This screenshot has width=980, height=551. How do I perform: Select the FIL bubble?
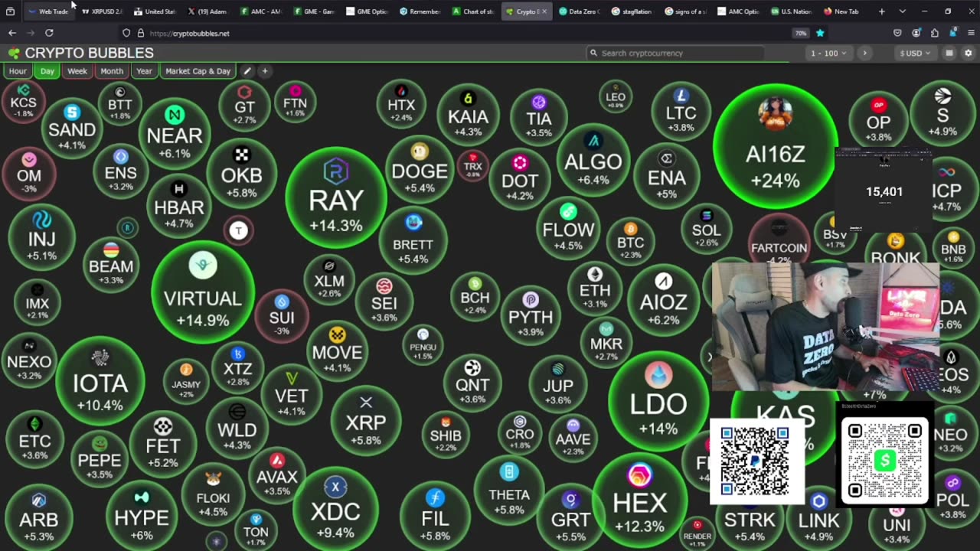click(x=435, y=517)
